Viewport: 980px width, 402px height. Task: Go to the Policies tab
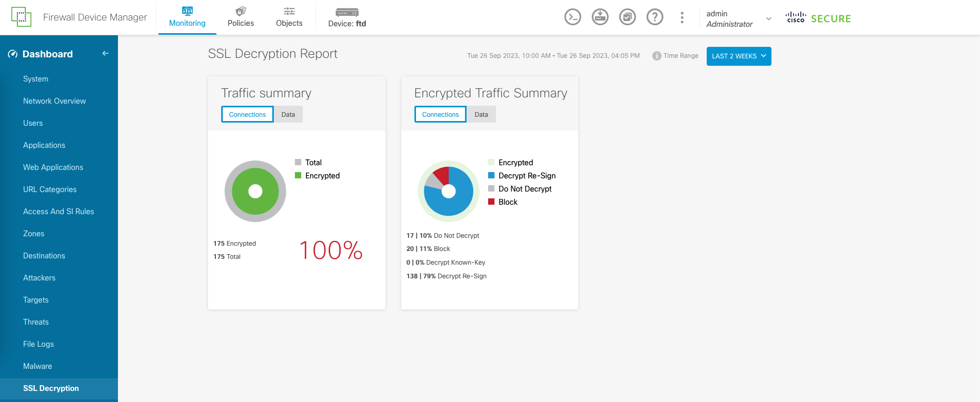[x=241, y=17]
